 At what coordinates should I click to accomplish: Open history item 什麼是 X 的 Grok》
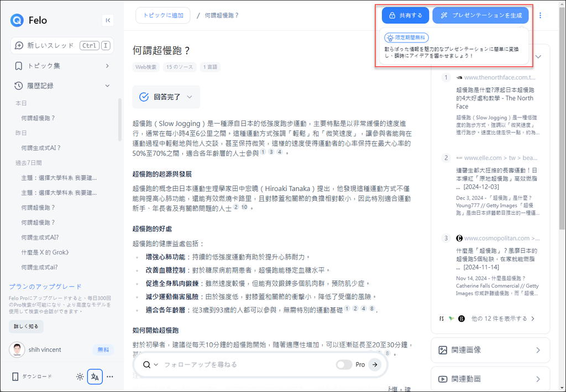click(x=45, y=252)
